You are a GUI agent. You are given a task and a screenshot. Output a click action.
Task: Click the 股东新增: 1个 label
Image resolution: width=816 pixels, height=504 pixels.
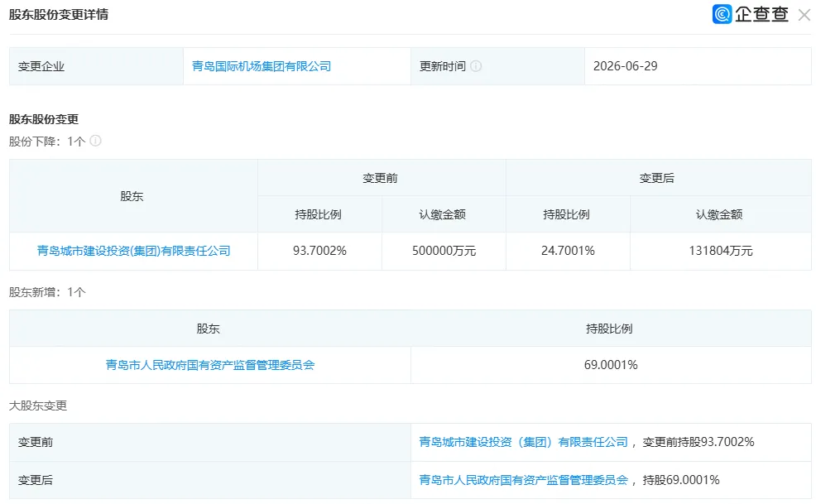47,292
